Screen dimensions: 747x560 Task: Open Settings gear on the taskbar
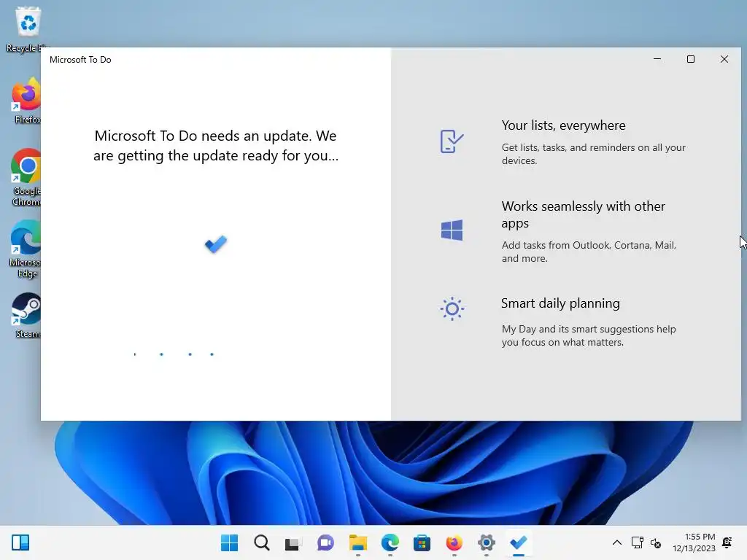point(487,542)
